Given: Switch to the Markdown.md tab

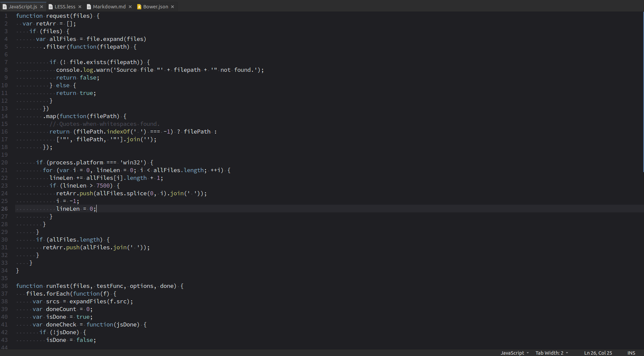Looking at the screenshot, I should (x=109, y=7).
